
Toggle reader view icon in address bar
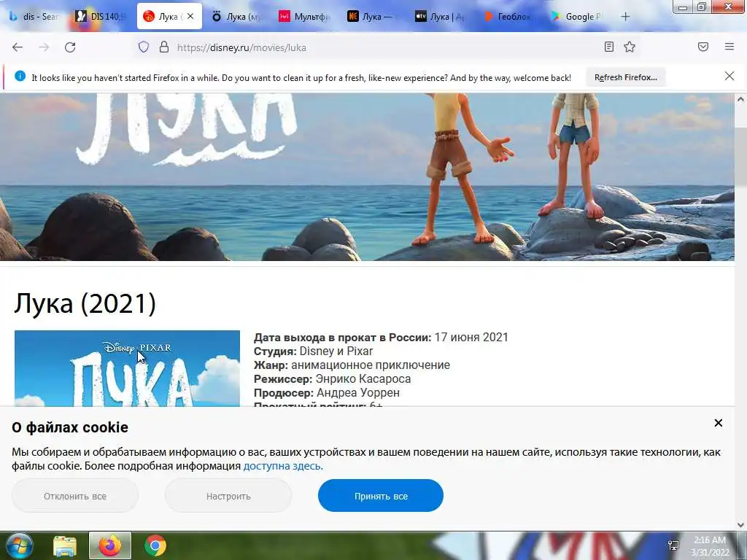[x=609, y=47]
